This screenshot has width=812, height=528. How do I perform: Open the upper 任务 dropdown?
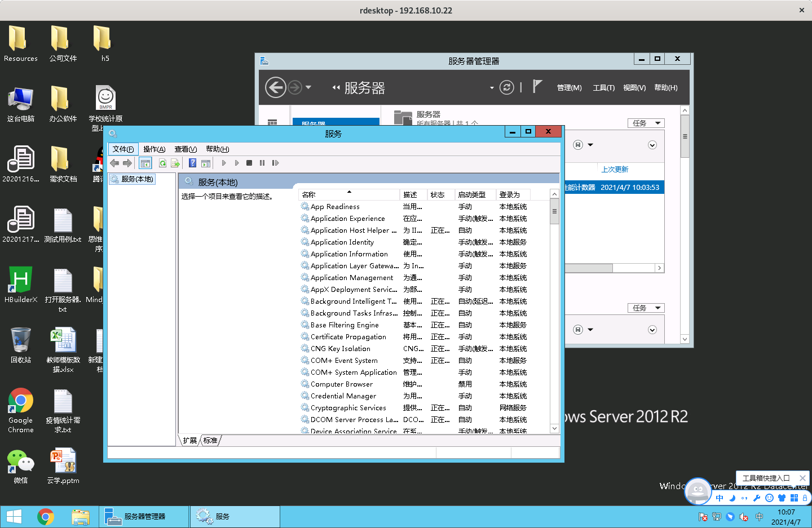click(x=646, y=123)
